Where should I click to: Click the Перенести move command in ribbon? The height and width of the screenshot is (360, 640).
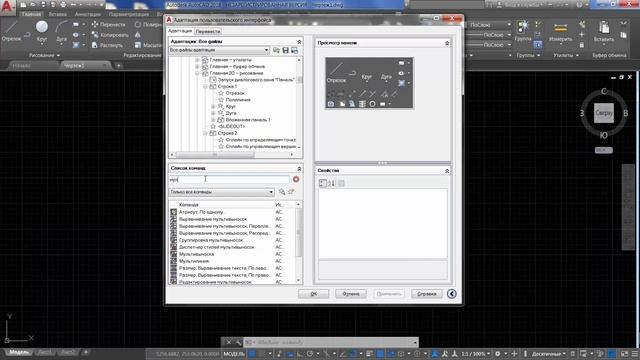108,24
